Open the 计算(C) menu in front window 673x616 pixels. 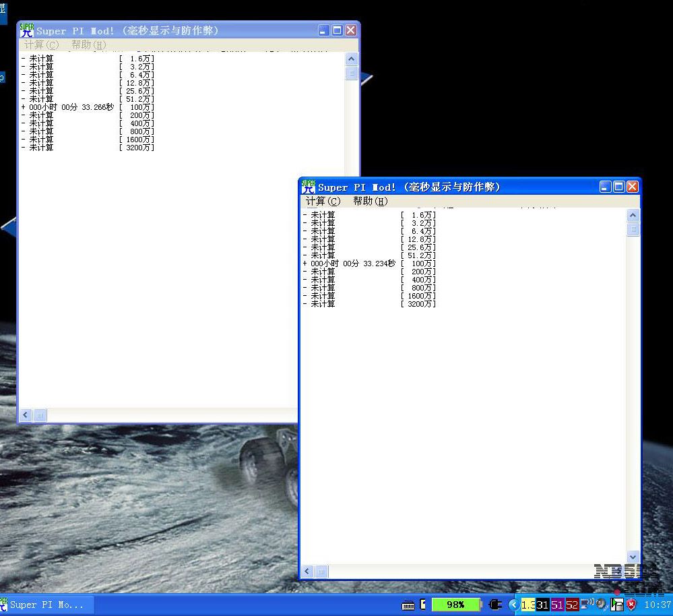point(323,201)
